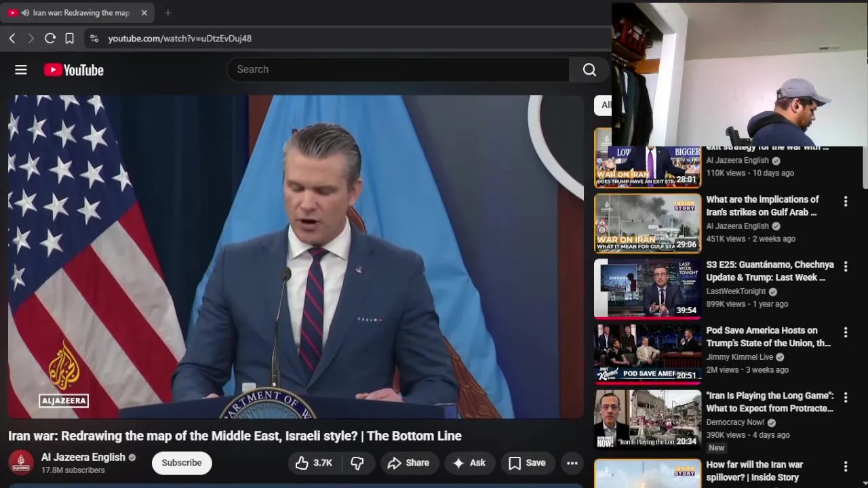Click 110K views • 10 days ago text
868x488 pixels.
pos(749,173)
